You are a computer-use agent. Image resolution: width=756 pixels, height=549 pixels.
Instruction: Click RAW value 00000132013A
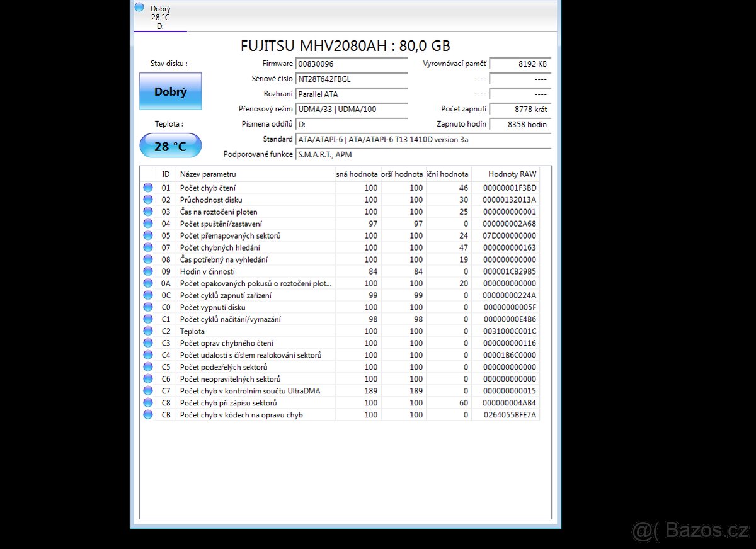pyautogui.click(x=510, y=200)
